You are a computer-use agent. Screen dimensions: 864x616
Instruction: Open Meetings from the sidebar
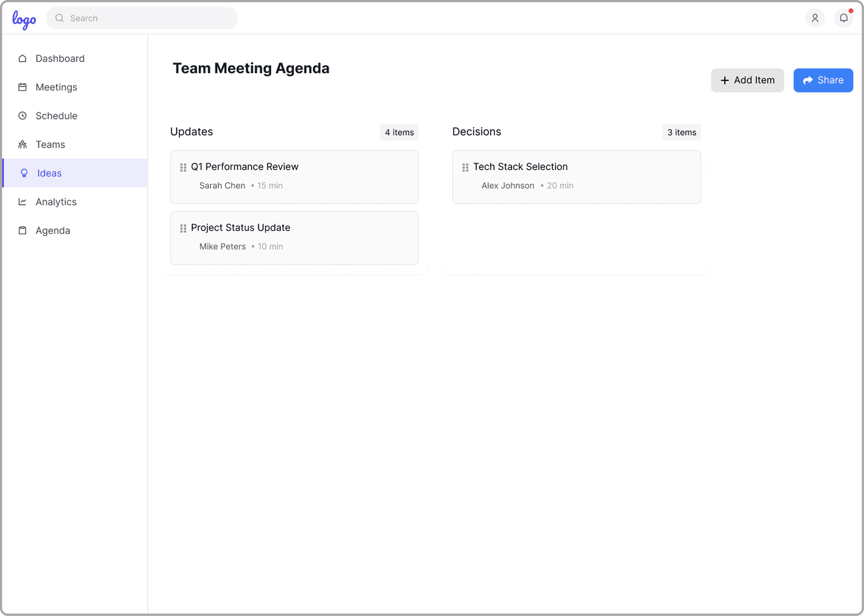[56, 87]
